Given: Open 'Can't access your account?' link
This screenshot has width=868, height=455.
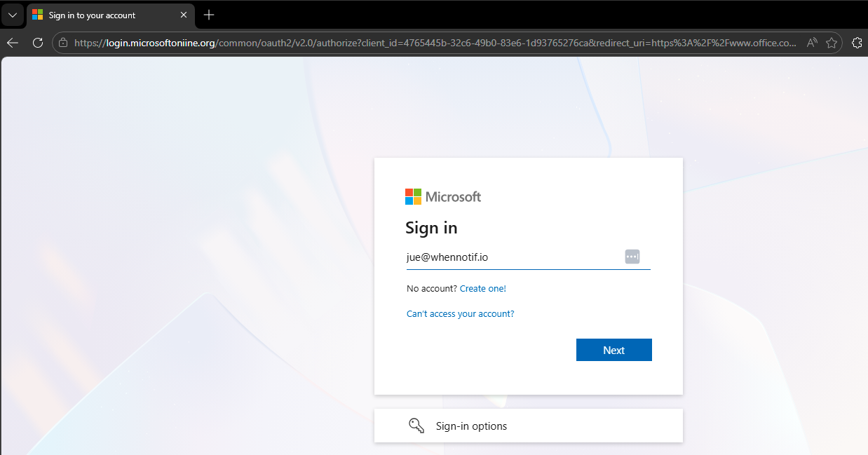Looking at the screenshot, I should (x=461, y=313).
